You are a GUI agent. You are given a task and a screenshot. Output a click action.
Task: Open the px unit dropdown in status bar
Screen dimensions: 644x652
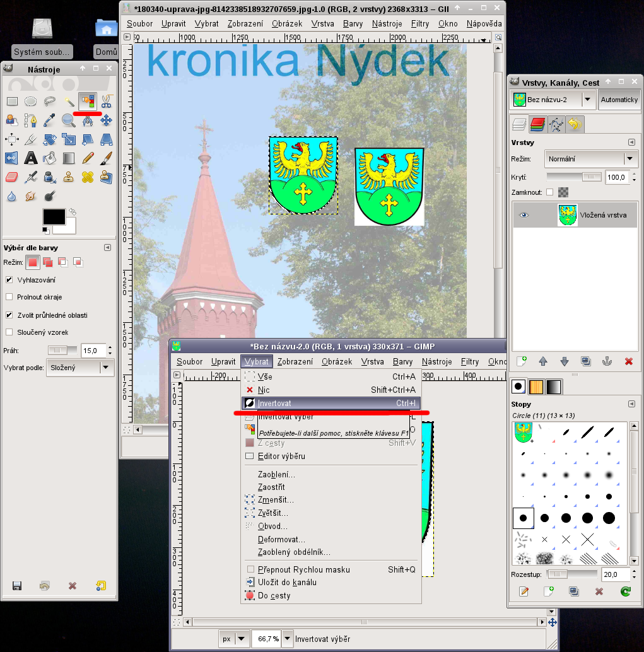click(233, 639)
